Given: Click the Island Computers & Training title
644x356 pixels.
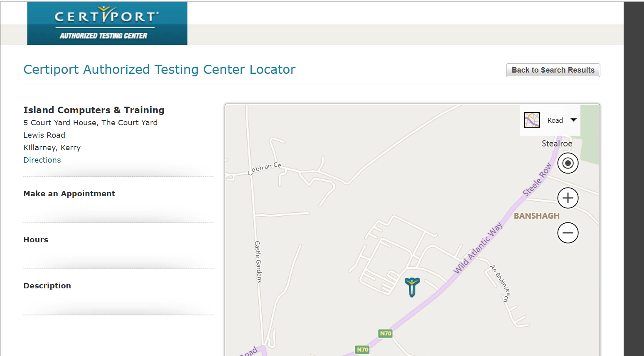Looking at the screenshot, I should [x=94, y=110].
